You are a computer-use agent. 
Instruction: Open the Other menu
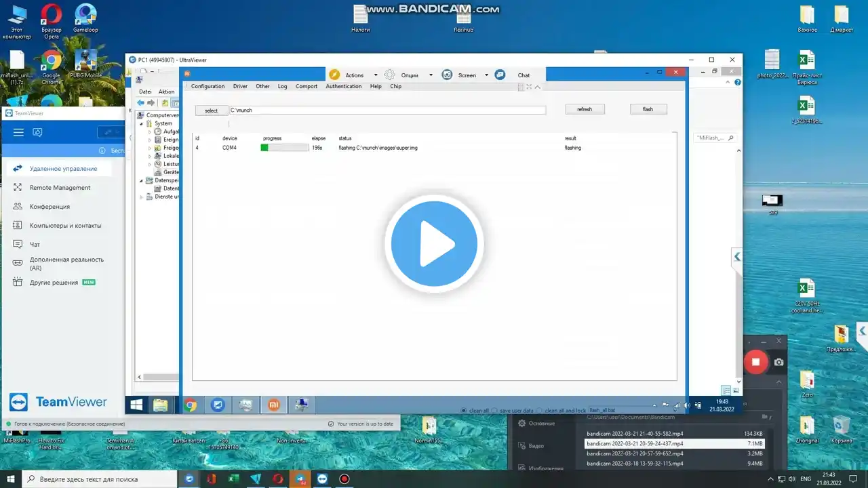click(262, 86)
